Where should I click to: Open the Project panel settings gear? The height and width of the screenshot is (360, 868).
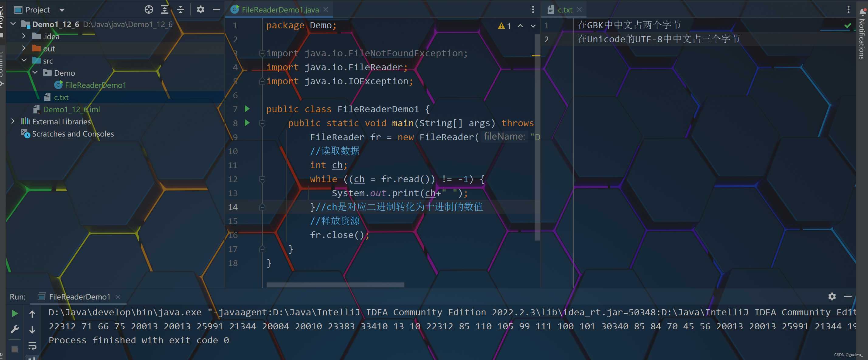point(201,10)
